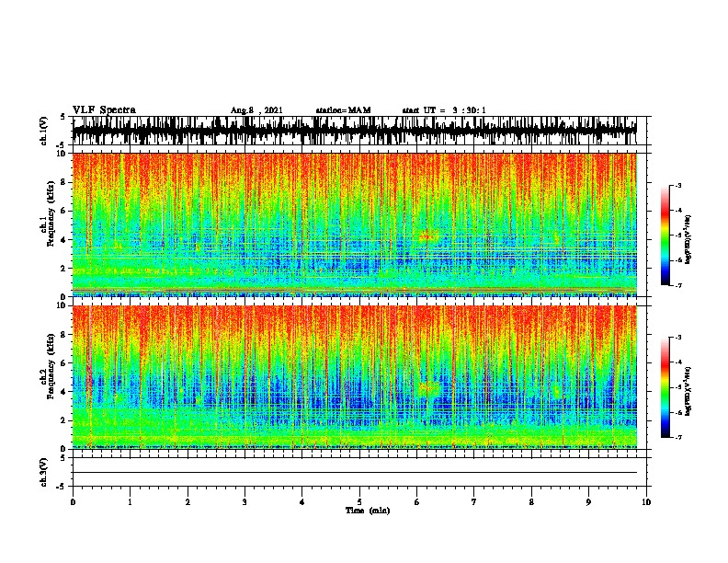This screenshot has height=563, width=728.
Task: Click the "5" tick on ch.3(V) axis
Action: [x=63, y=458]
